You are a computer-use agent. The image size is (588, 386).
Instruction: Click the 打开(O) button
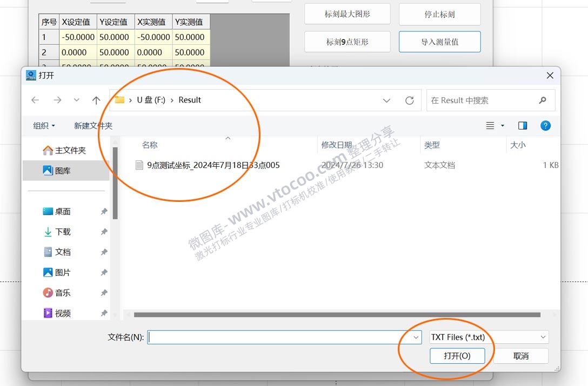[x=457, y=356]
